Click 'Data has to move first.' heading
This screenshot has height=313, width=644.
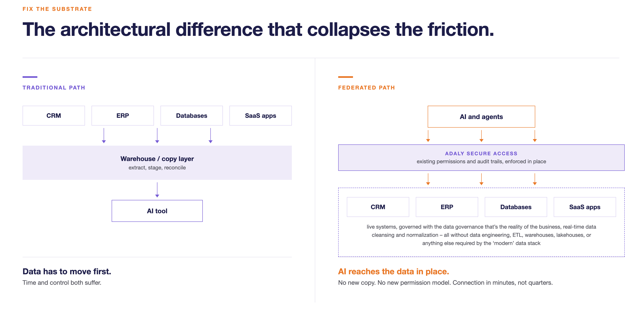coord(67,271)
